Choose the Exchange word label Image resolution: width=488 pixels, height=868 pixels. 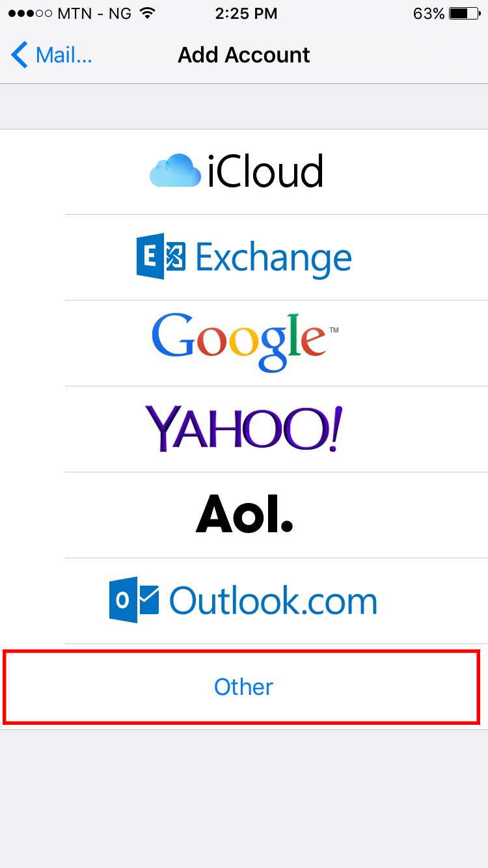click(273, 258)
